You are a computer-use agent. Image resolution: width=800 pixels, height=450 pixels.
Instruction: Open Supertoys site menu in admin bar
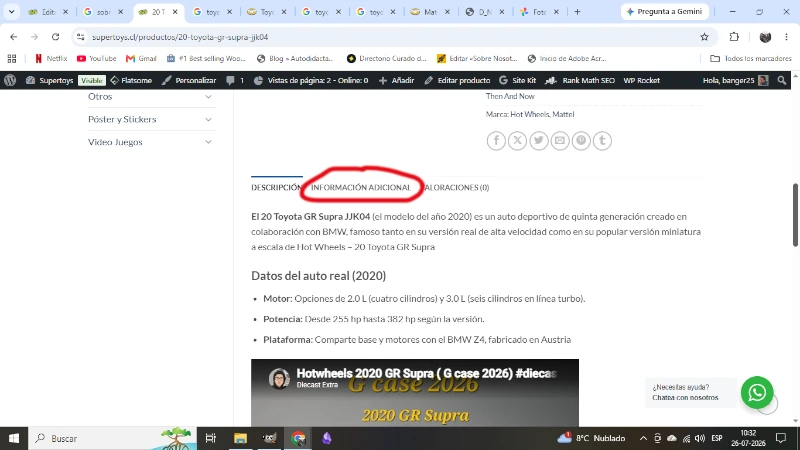[49, 80]
